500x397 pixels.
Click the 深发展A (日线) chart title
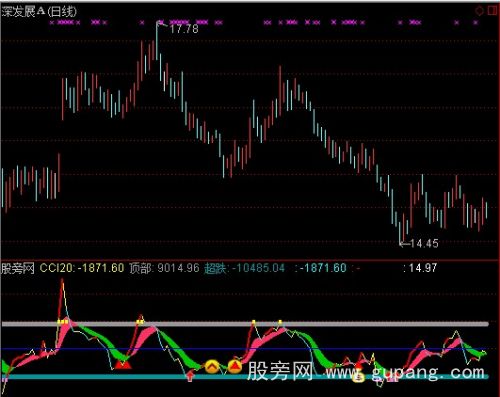(x=39, y=11)
